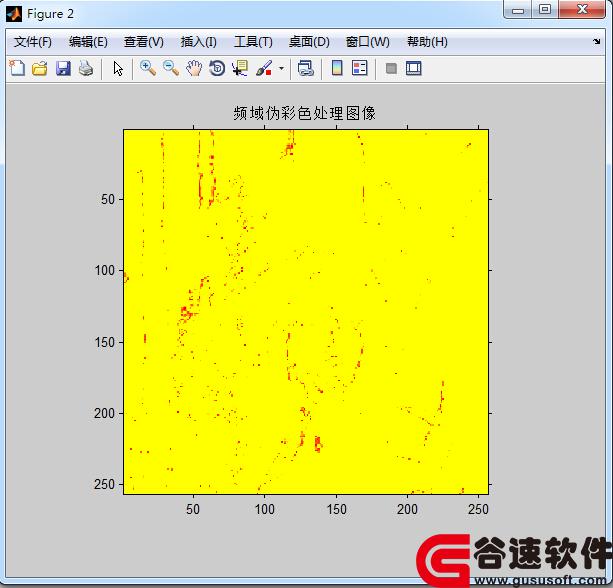This screenshot has height=588, width=613.
Task: Select the Brush data tool
Action: click(264, 68)
